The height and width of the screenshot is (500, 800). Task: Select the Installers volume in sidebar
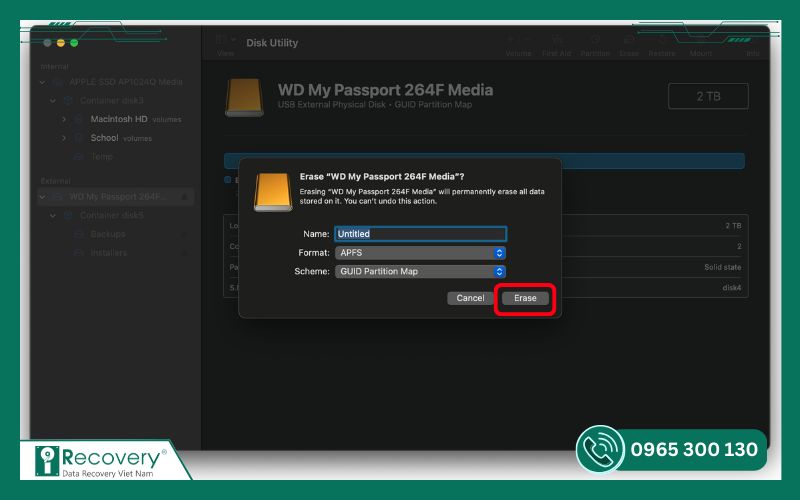coord(109,253)
